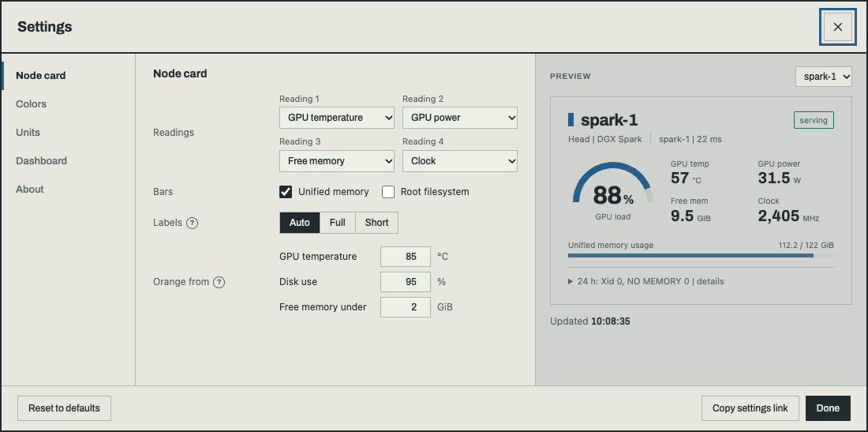Image resolution: width=868 pixels, height=432 pixels.
Task: Click the serving status badge
Action: click(814, 120)
